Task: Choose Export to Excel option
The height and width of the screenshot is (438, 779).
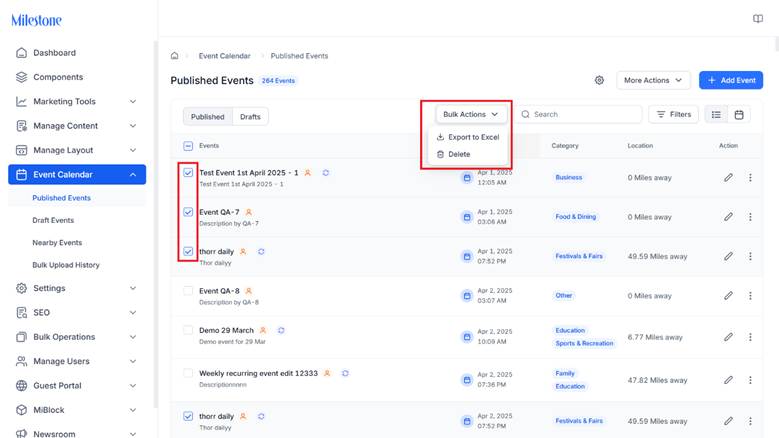Action: tap(468, 137)
